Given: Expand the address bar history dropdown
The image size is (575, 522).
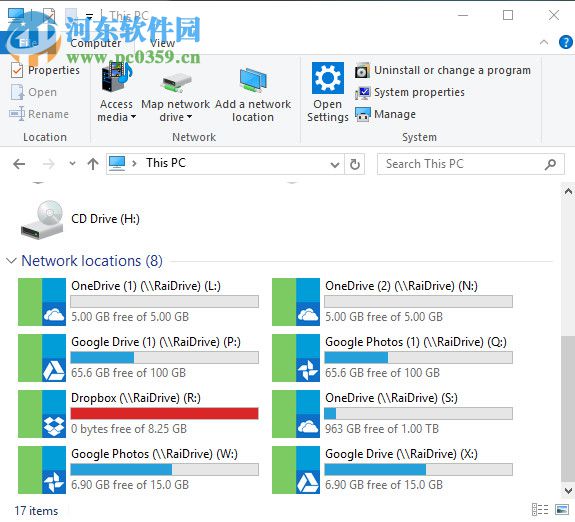Looking at the screenshot, I should 334,164.
